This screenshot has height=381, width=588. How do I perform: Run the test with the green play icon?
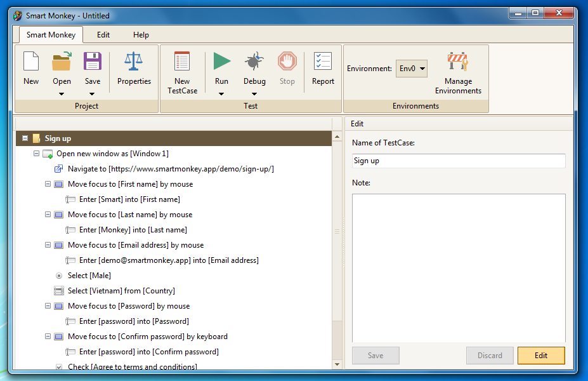click(221, 61)
